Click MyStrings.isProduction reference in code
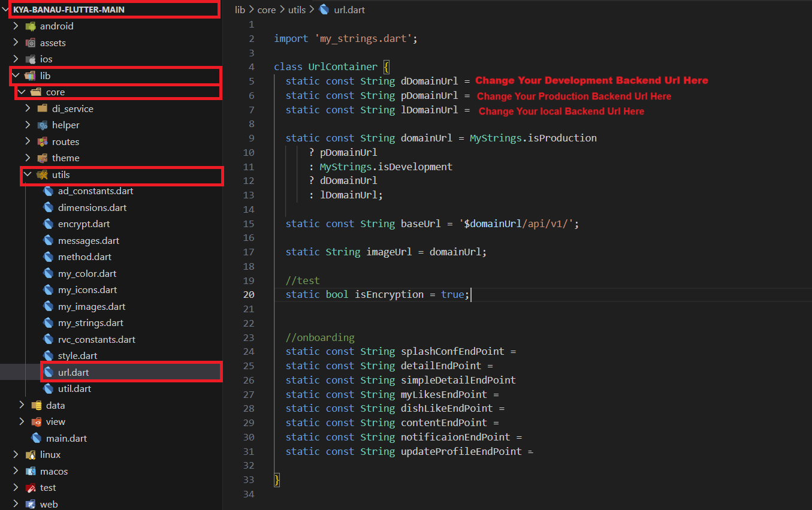Screen dimensions: 812x510 pyautogui.click(x=533, y=138)
